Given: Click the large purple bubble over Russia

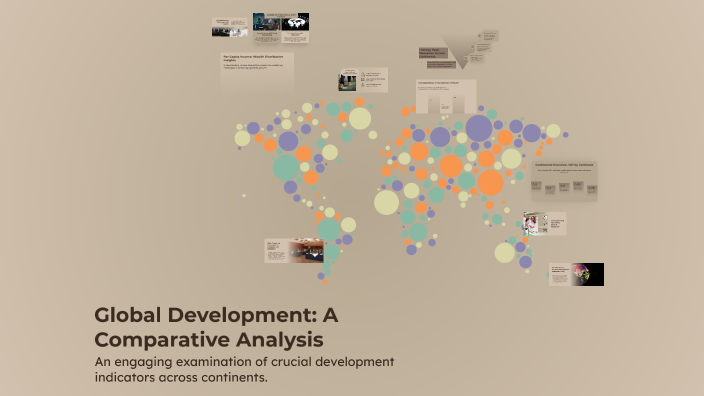Looking at the screenshot, I should click(x=479, y=128).
